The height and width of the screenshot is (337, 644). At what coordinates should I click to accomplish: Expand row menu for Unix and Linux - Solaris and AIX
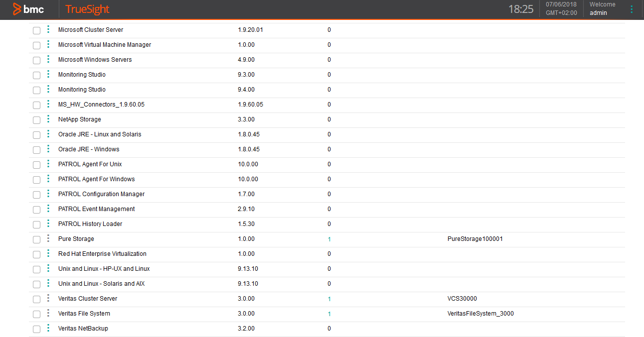(48, 283)
